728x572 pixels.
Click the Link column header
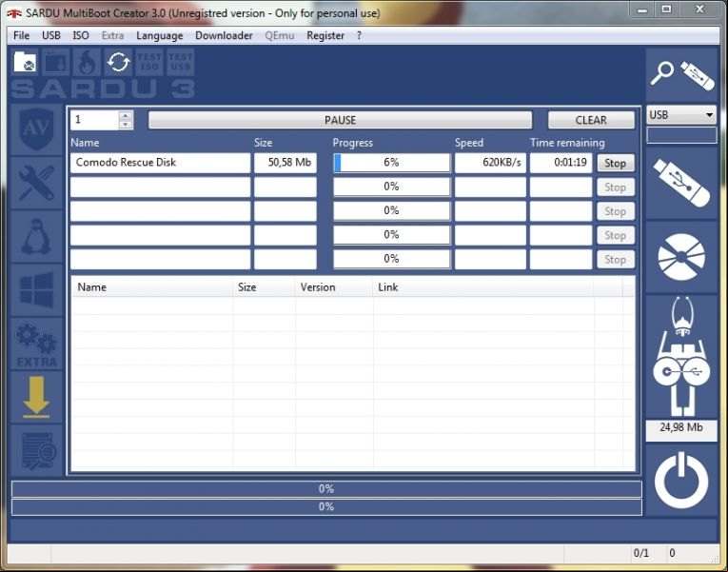(387, 287)
